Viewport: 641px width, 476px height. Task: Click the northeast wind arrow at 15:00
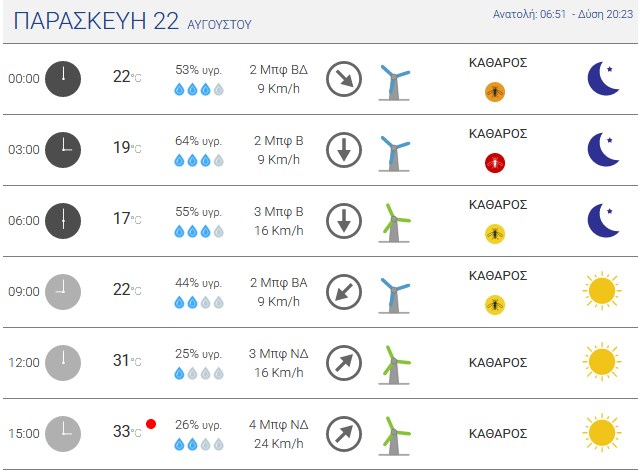pos(344,434)
